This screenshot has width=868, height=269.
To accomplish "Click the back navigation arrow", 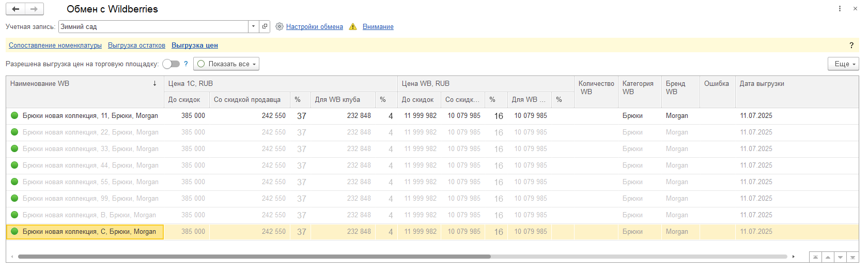I will [x=16, y=9].
